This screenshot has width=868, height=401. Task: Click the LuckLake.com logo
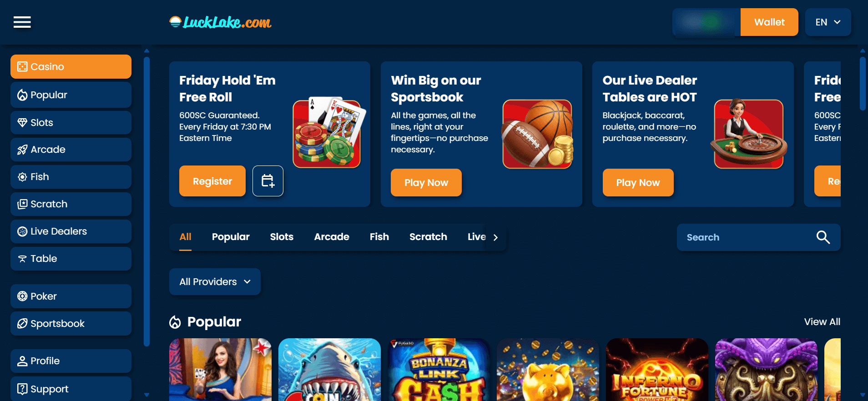tap(220, 22)
